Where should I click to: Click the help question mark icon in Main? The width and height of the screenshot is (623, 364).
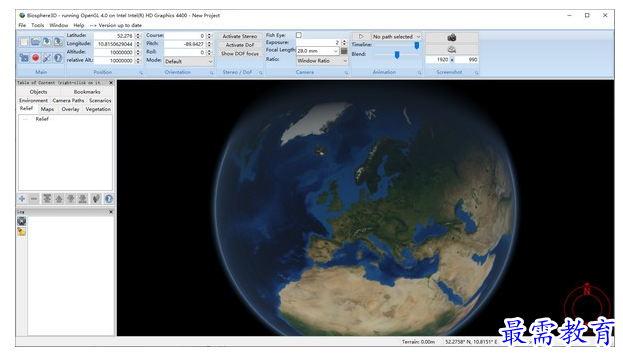(58, 58)
